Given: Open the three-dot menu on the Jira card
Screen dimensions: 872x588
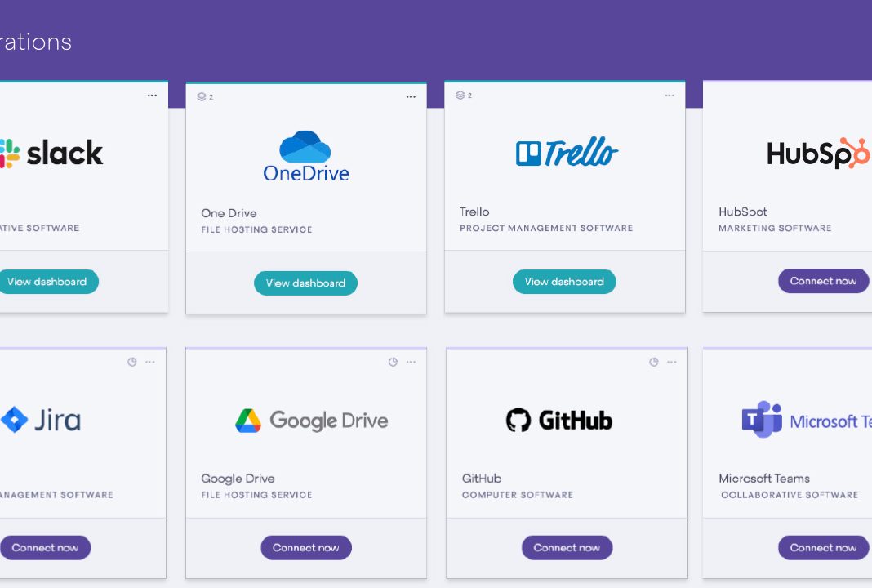Looking at the screenshot, I should [x=150, y=362].
